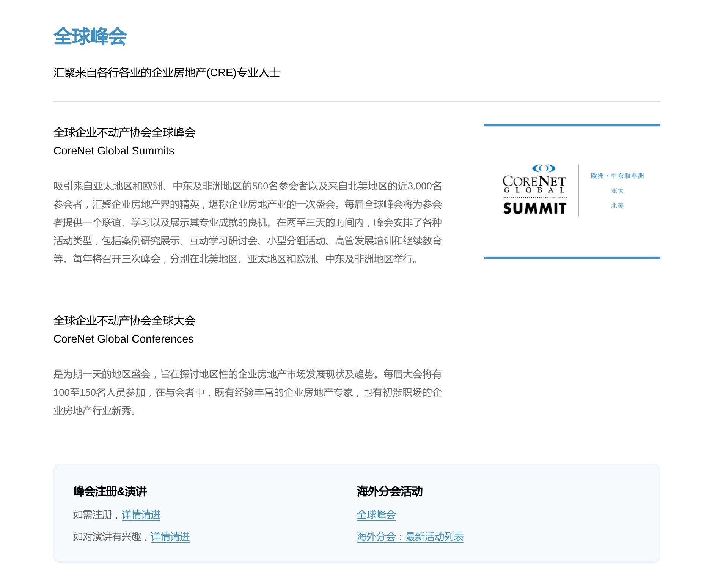726x588 pixels.
Task: Click the heading CoreNet Global Conferences
Action: (x=124, y=339)
